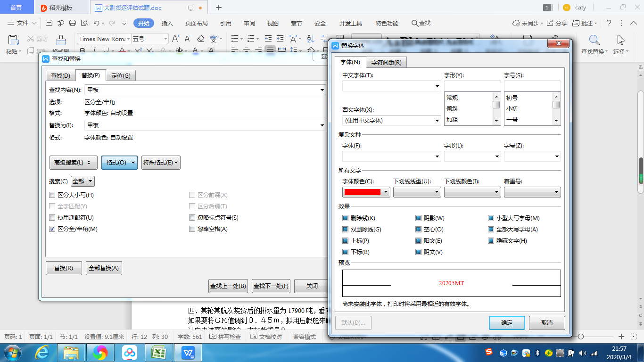Viewport: 644px width, 362px height.
Task: Click the A-Z sort icon
Action: tap(311, 39)
